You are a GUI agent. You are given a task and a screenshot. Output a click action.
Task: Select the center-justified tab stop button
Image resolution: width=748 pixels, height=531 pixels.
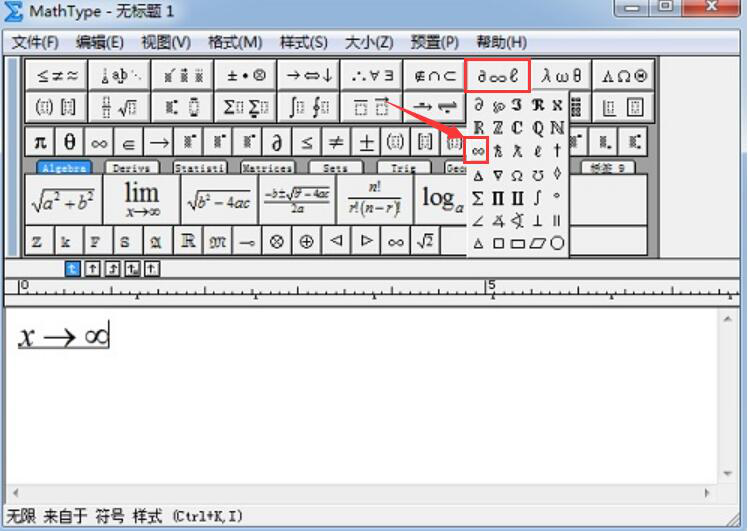pos(93,269)
